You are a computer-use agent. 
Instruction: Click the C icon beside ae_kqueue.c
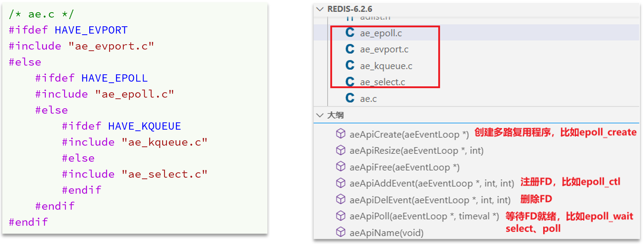coord(350,66)
